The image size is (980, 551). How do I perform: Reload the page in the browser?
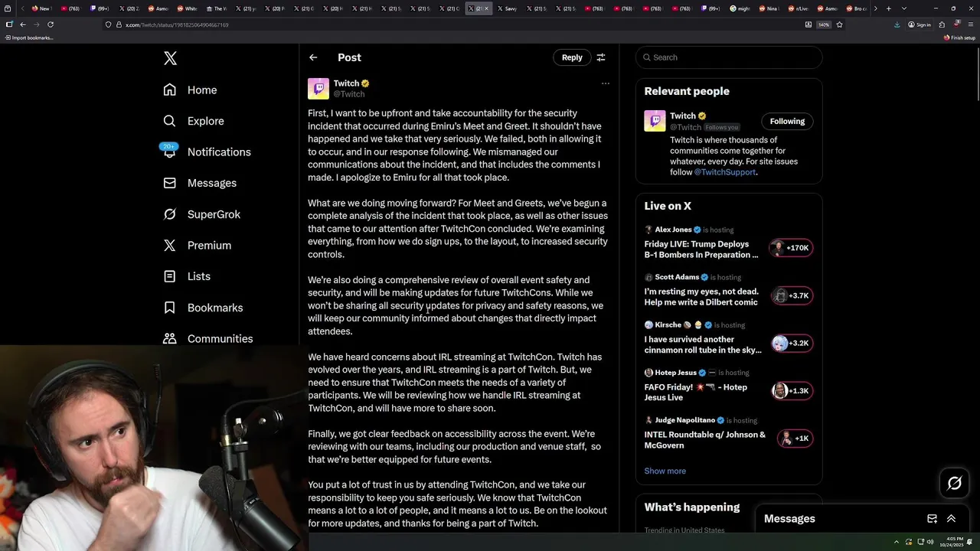coord(51,24)
